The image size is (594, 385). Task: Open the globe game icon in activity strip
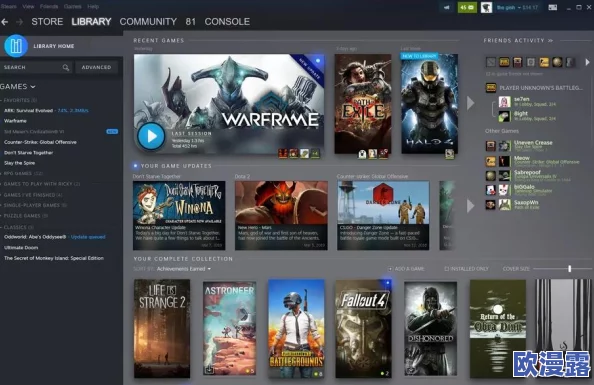coord(557,62)
